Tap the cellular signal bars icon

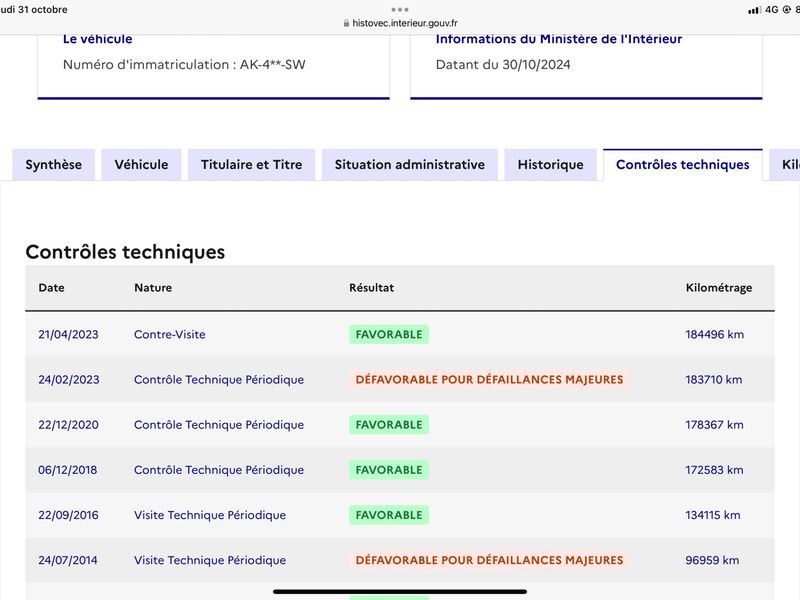[754, 10]
